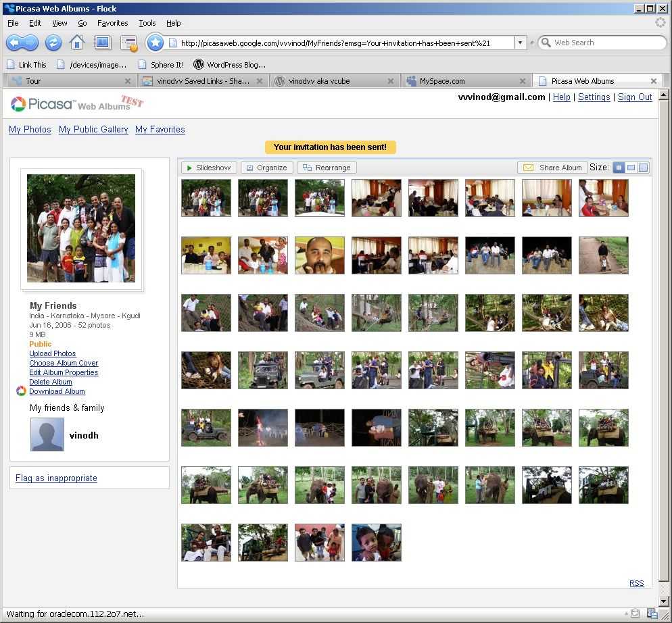This screenshot has width=672, height=623.
Task: Open the home page icon
Action: [77, 43]
